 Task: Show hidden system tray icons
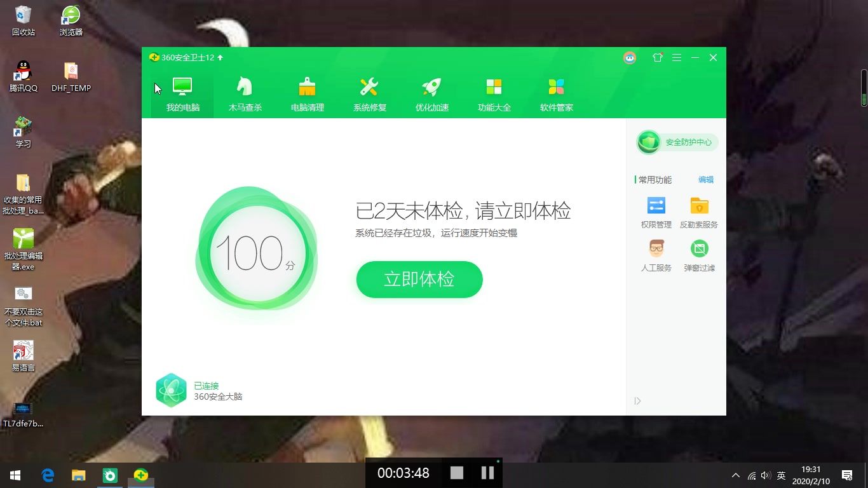(x=736, y=475)
